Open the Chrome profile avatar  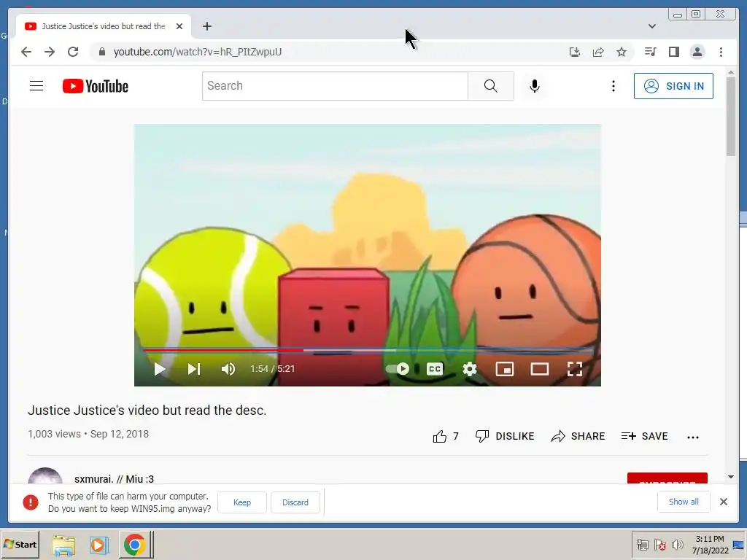697,52
